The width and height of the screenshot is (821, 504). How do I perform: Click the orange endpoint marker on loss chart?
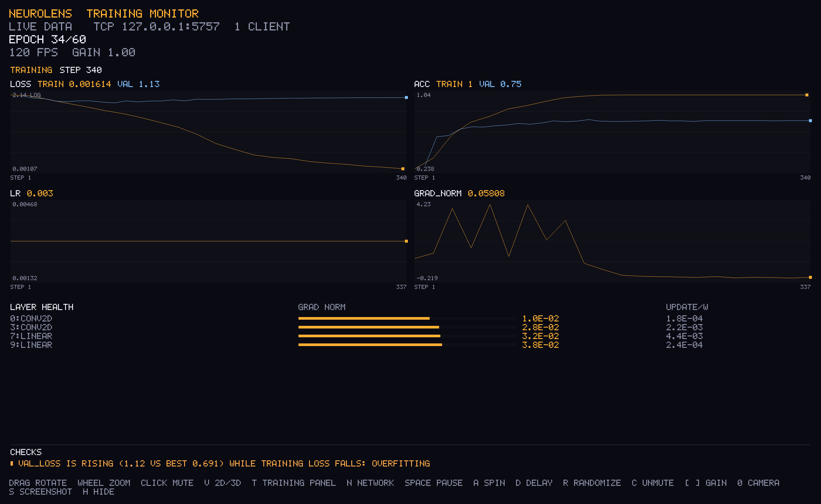(x=403, y=169)
